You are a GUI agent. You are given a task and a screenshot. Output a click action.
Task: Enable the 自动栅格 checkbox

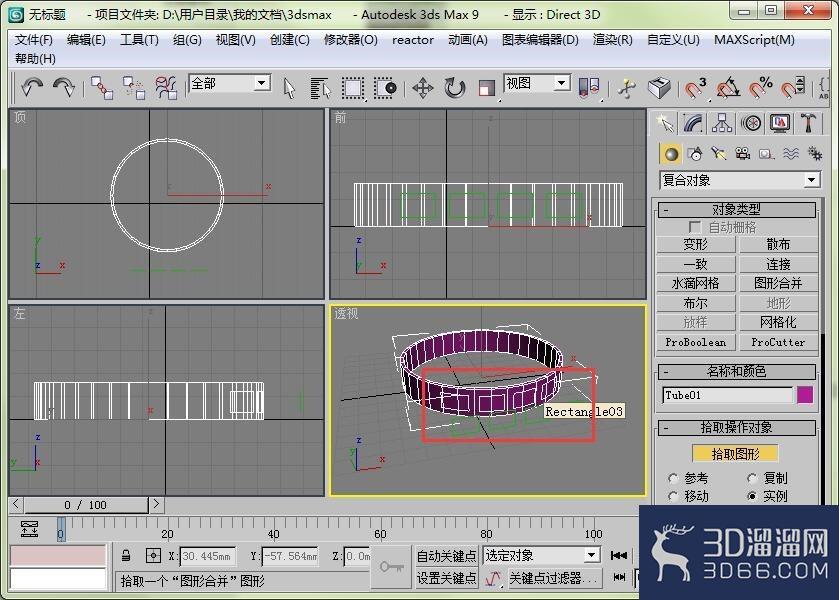coord(695,227)
